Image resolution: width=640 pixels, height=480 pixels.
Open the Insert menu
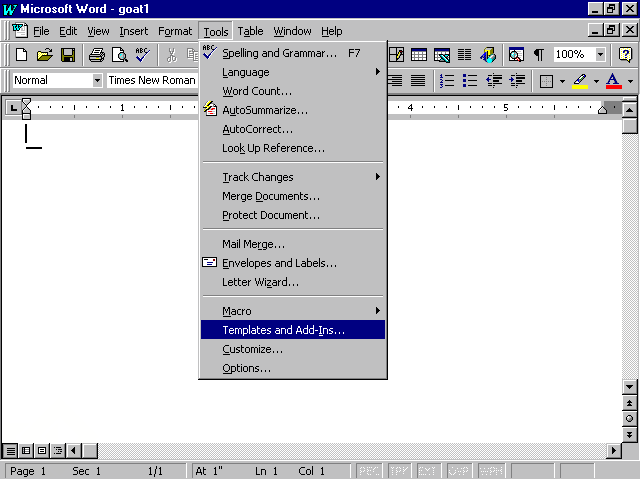(x=133, y=31)
